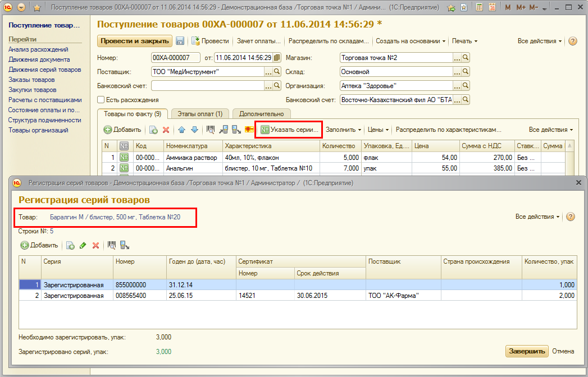Click the save document diskette icon

pyautogui.click(x=180, y=41)
